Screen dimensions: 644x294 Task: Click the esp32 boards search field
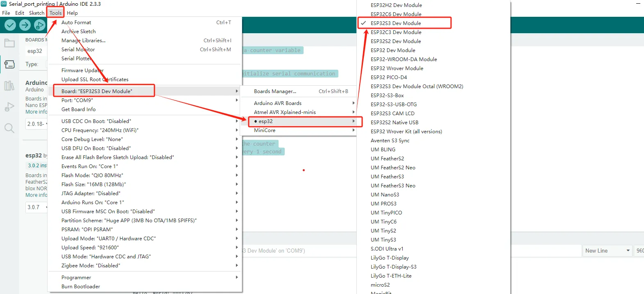point(36,51)
